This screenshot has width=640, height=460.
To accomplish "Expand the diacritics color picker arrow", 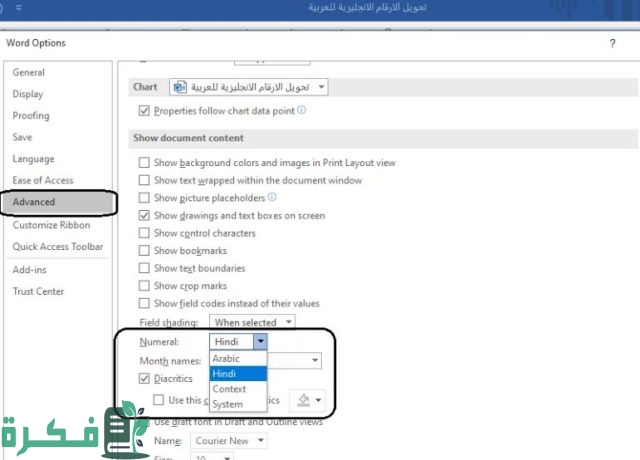I will pyautogui.click(x=318, y=400).
